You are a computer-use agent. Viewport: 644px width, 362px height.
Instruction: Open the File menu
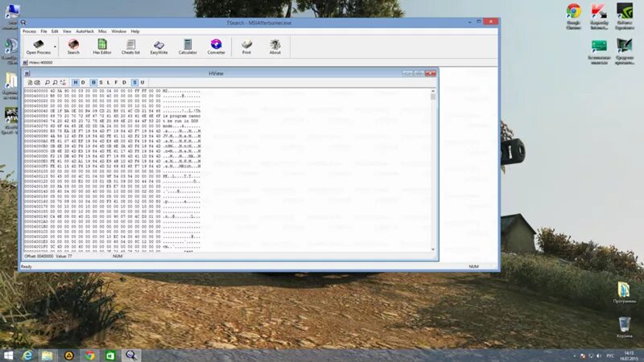[43, 31]
